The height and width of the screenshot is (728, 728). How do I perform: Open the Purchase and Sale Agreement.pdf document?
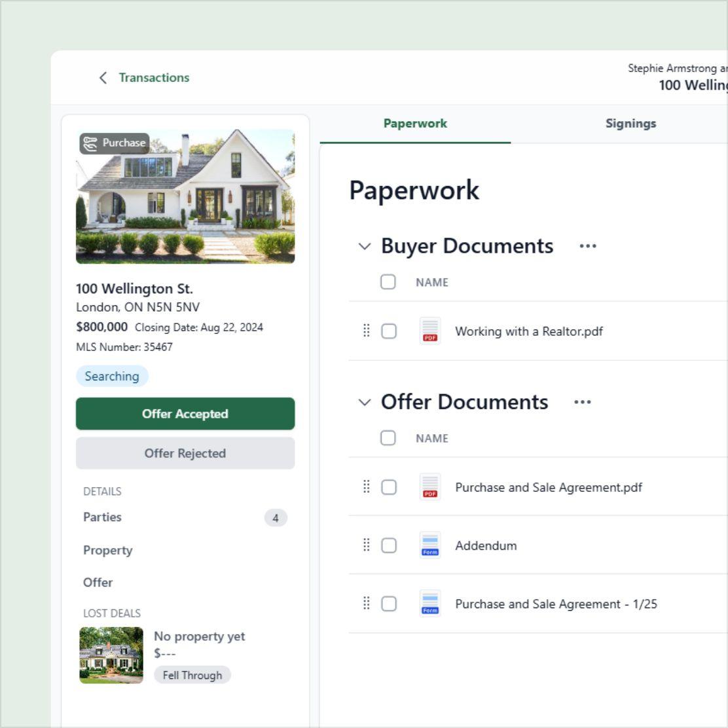coord(549,488)
